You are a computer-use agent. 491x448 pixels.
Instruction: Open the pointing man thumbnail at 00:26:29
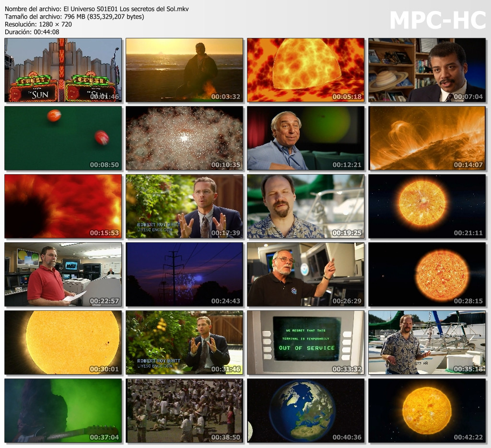coord(305,274)
